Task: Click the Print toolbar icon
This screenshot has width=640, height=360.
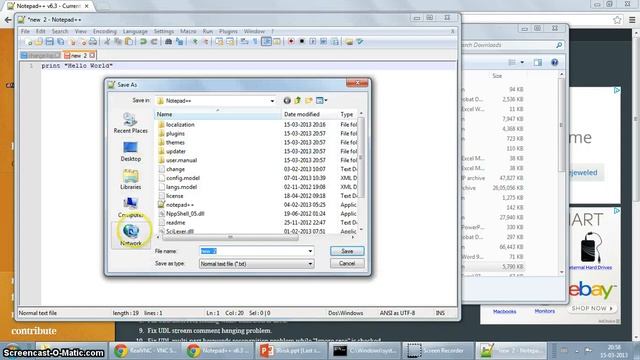Action: click(x=93, y=42)
